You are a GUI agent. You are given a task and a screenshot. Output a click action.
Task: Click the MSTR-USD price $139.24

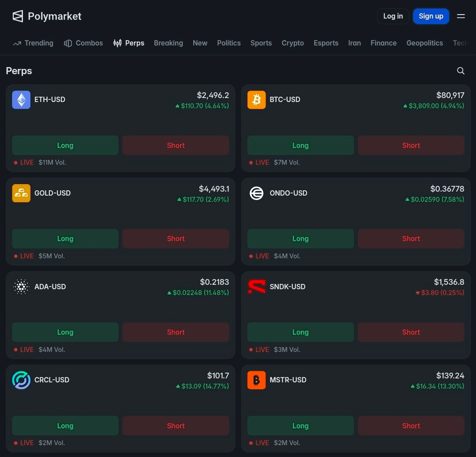450,376
